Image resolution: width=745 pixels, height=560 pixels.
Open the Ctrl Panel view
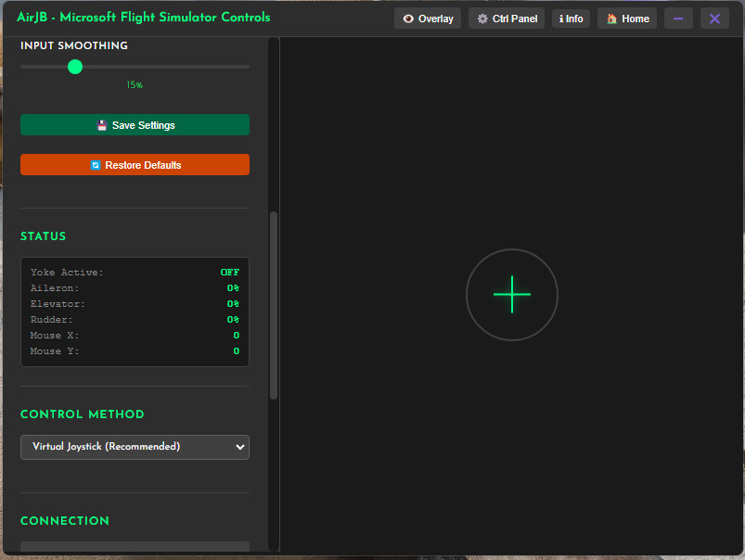506,18
